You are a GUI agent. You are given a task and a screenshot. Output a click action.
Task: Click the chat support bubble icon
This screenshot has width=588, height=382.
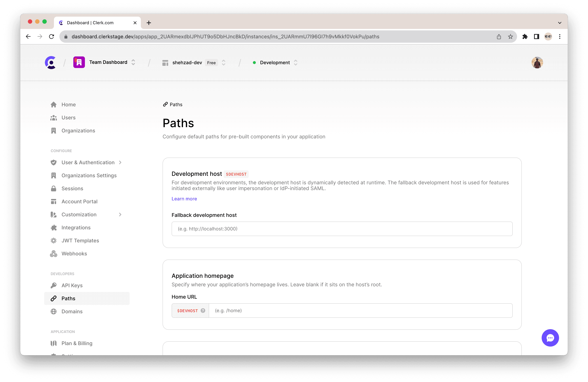pos(550,338)
